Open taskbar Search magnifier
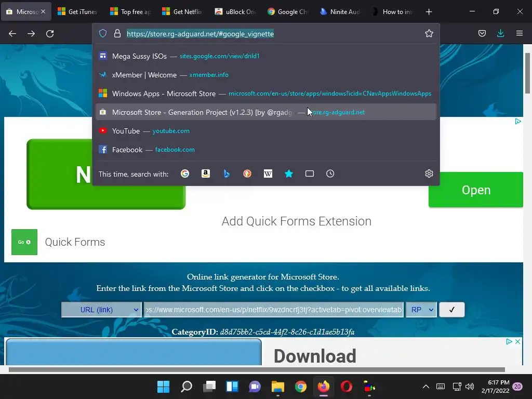This screenshot has width=532, height=399. tap(187, 387)
